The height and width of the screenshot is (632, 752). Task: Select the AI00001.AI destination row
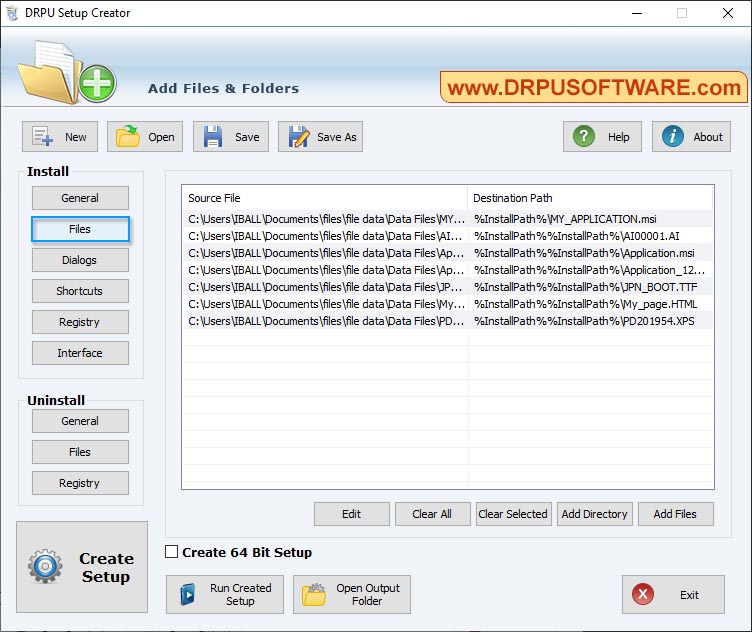coord(576,236)
